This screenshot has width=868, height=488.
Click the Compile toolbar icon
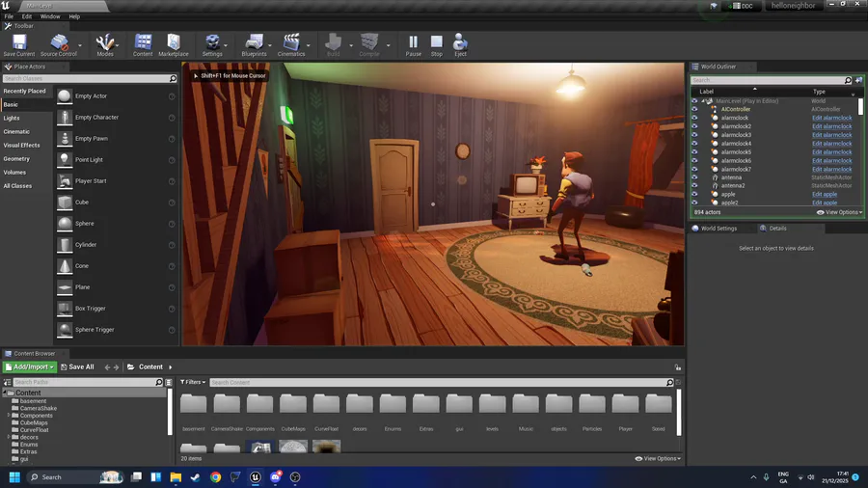coord(369,45)
